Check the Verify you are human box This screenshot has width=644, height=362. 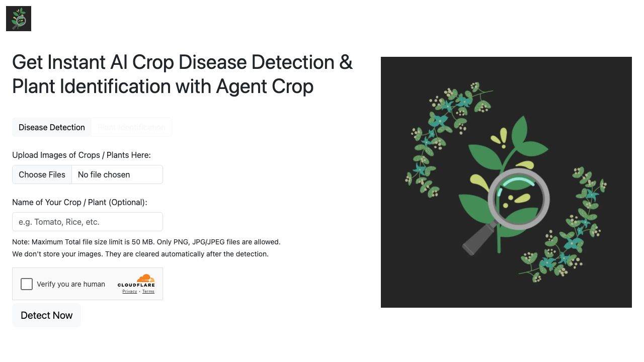pos(27,284)
